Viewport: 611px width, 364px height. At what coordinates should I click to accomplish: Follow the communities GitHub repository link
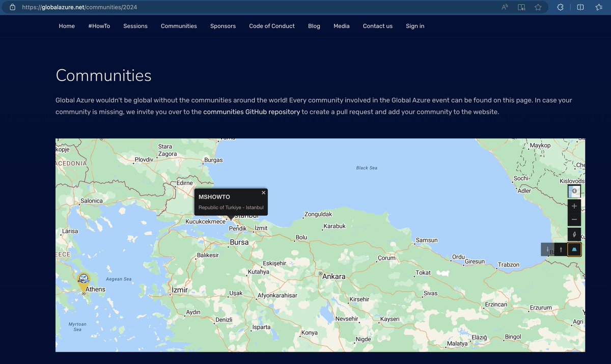pyautogui.click(x=252, y=112)
